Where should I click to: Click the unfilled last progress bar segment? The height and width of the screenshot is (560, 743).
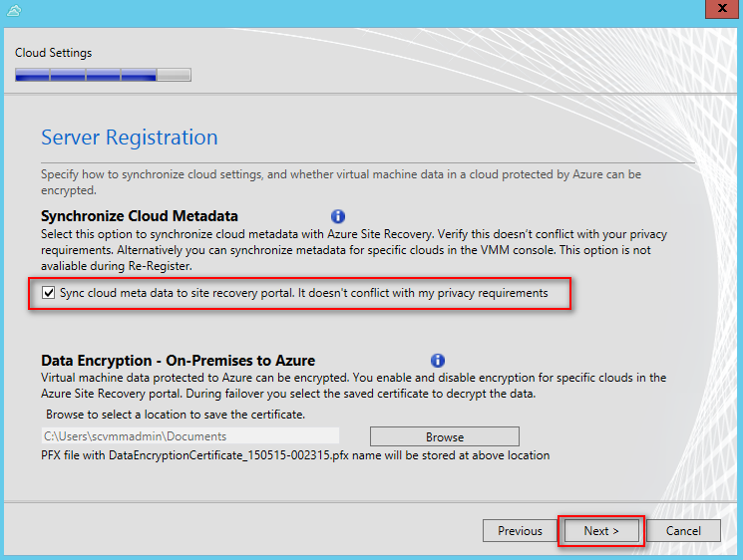174,75
